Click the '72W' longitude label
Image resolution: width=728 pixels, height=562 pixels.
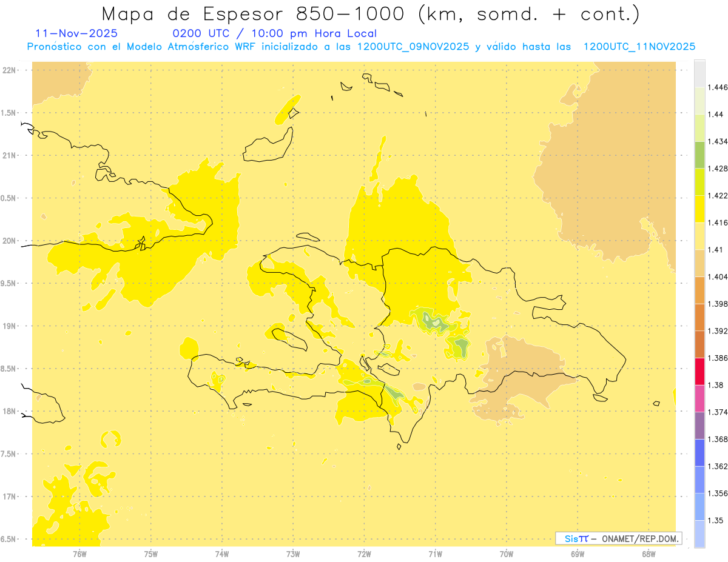tap(364, 554)
